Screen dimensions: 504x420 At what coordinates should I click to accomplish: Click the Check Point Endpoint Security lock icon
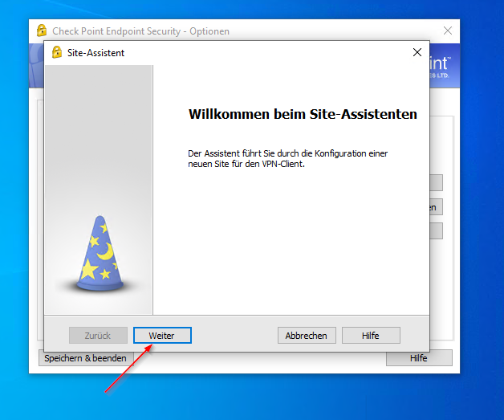(42, 31)
